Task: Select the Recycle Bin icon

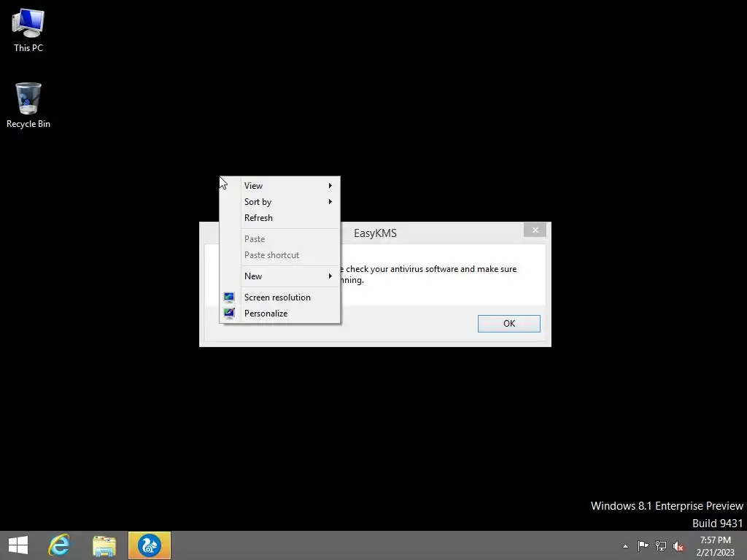Action: point(28,105)
